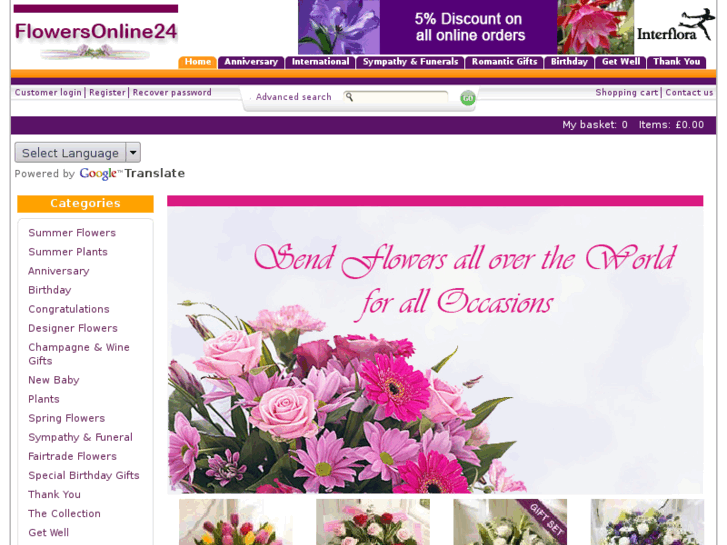Image resolution: width=727 pixels, height=545 pixels.
Task: Select Birthday in Categories sidebar
Action: 50,290
